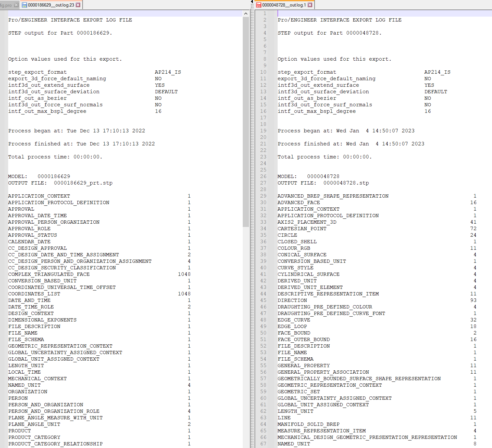The image size is (492, 448).
Task: Click the blue floppy disk icon on 0000186629 tab
Action: [x=25, y=5]
